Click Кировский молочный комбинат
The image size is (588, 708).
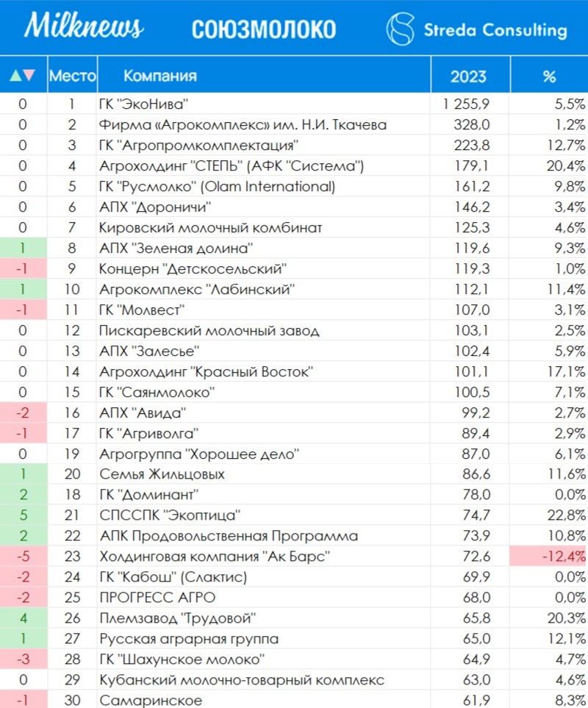click(211, 228)
